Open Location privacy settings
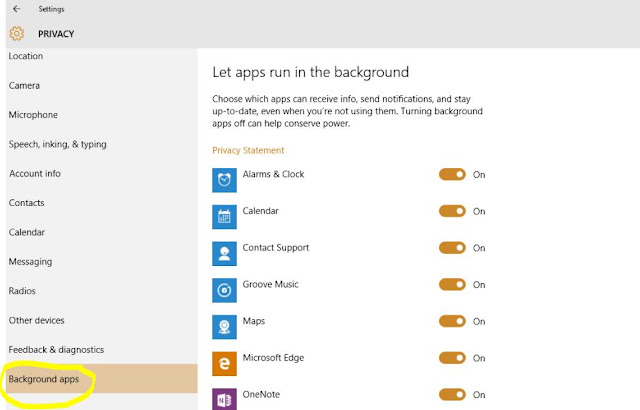 tap(101, 56)
